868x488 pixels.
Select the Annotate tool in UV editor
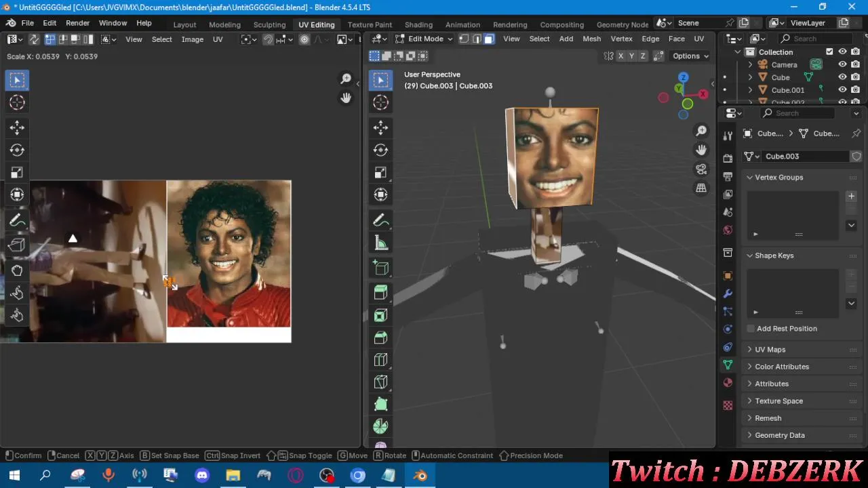click(17, 220)
